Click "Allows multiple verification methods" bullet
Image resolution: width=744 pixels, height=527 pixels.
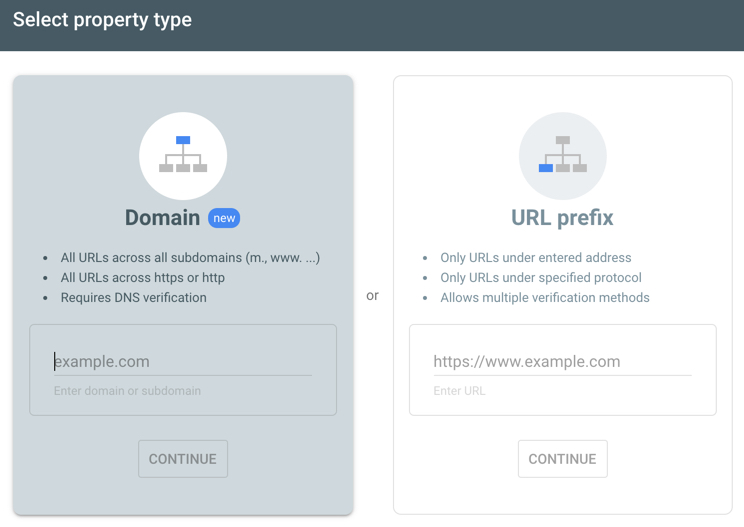pyautogui.click(x=545, y=298)
